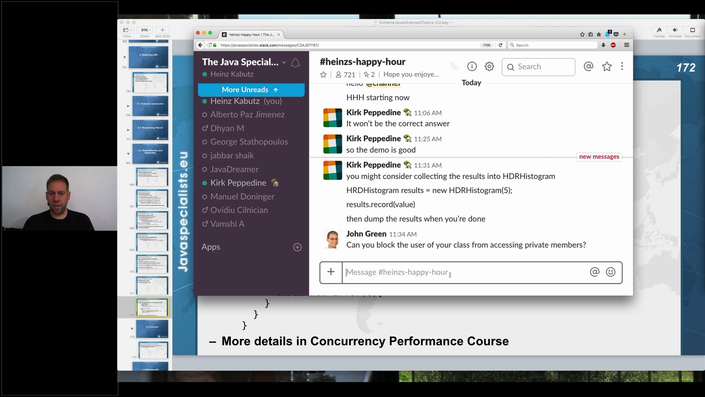This screenshot has height=397, width=705.
Task: Open the browser hamburger menu
Action: point(626,45)
